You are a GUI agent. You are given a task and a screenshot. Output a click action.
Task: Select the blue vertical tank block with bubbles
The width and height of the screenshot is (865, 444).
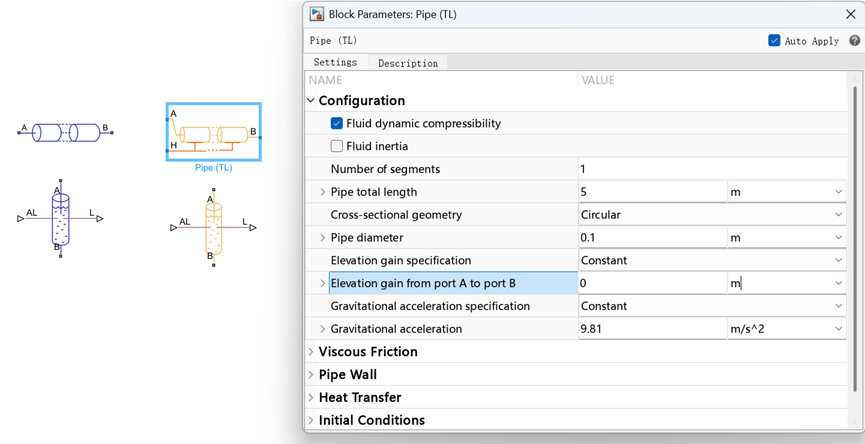coord(60,218)
